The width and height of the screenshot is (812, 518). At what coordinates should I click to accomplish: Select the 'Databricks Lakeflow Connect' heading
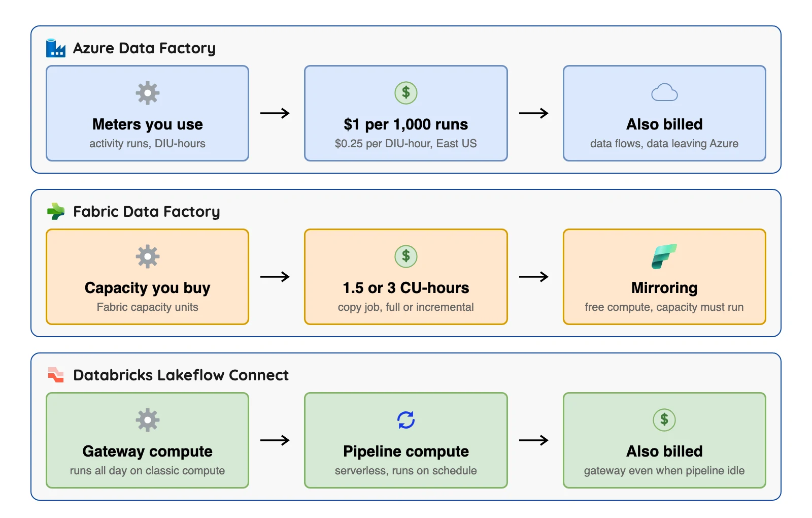coord(181,375)
